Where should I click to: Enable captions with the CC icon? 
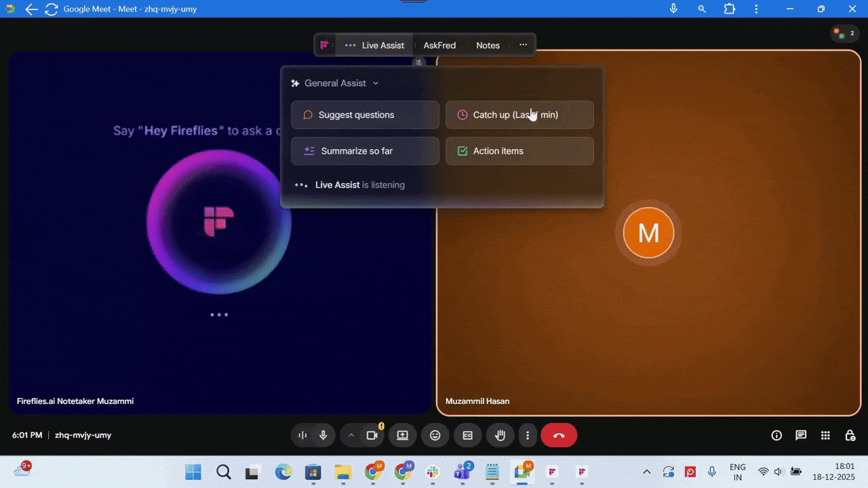(x=467, y=435)
